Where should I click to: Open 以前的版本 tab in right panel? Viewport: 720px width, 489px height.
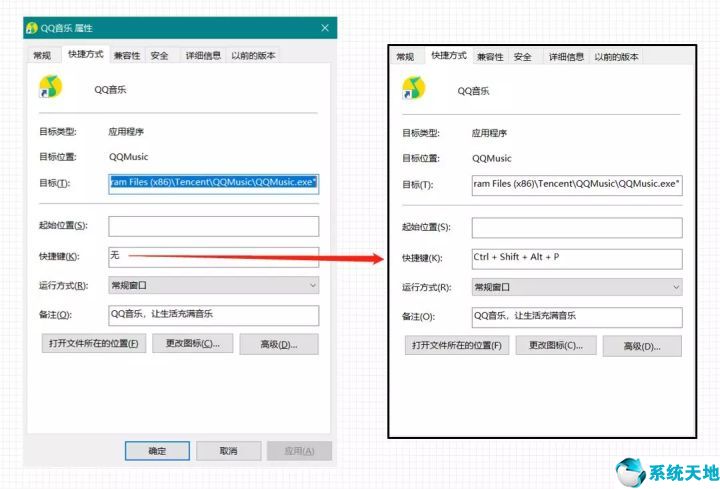click(616, 57)
